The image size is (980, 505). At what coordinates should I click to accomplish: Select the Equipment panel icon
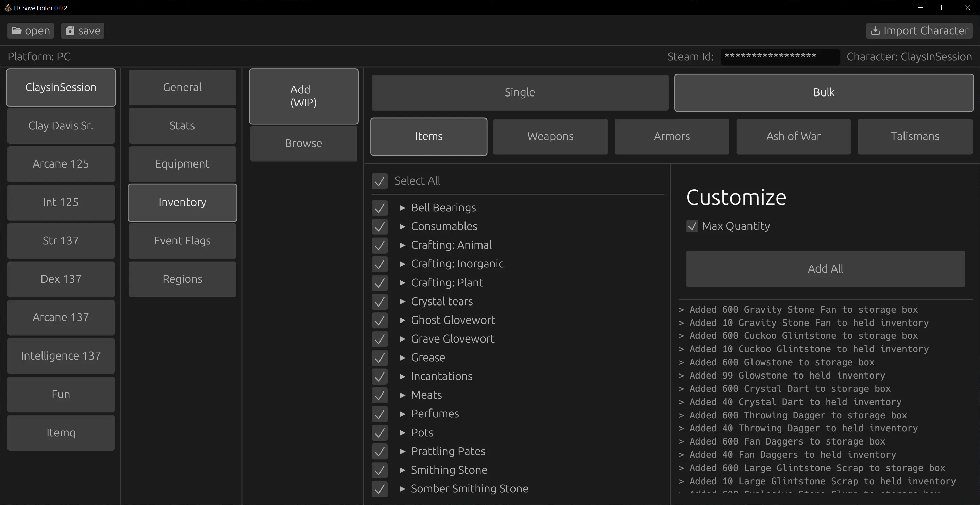[182, 163]
